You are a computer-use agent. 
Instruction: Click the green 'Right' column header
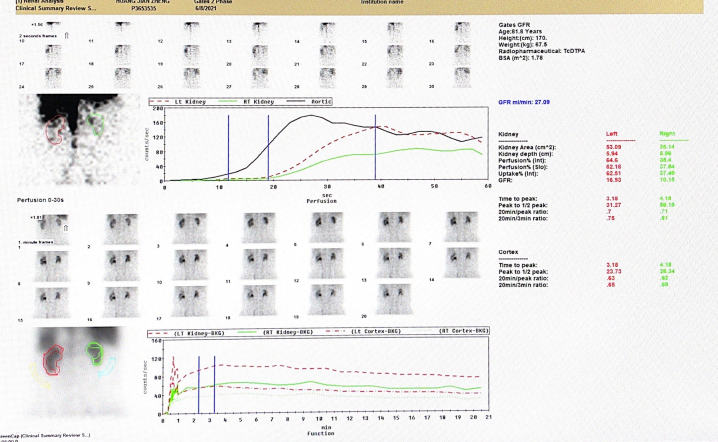pos(667,134)
